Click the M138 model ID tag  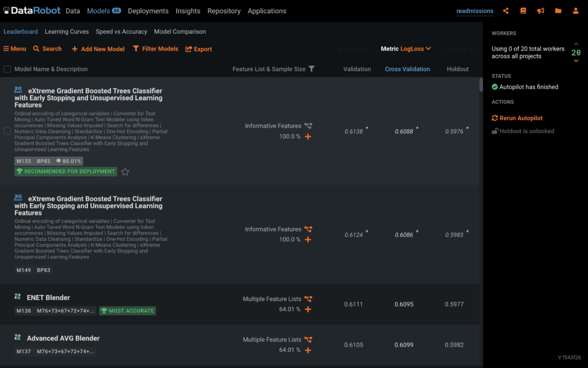24,311
